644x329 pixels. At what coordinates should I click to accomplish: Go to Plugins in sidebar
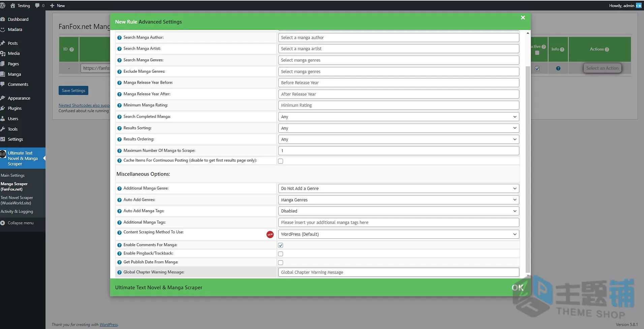click(x=15, y=108)
